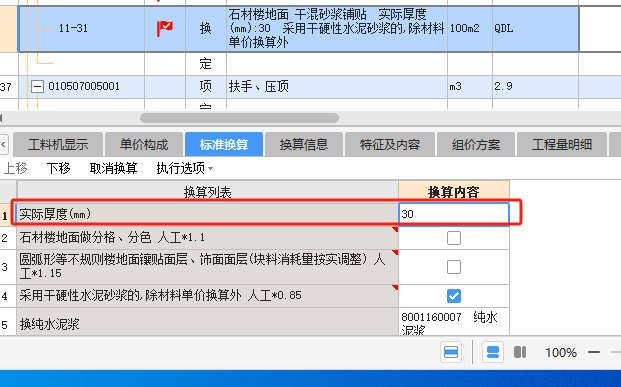Click the 下移 button
The image size is (621, 387).
point(59,168)
